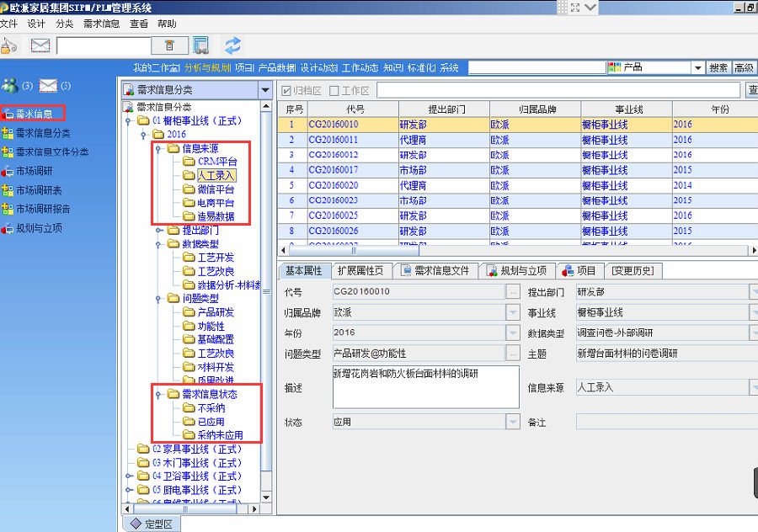Image resolution: width=758 pixels, height=532 pixels.
Task: Toggle the 归档区 checkbox
Action: (x=287, y=91)
